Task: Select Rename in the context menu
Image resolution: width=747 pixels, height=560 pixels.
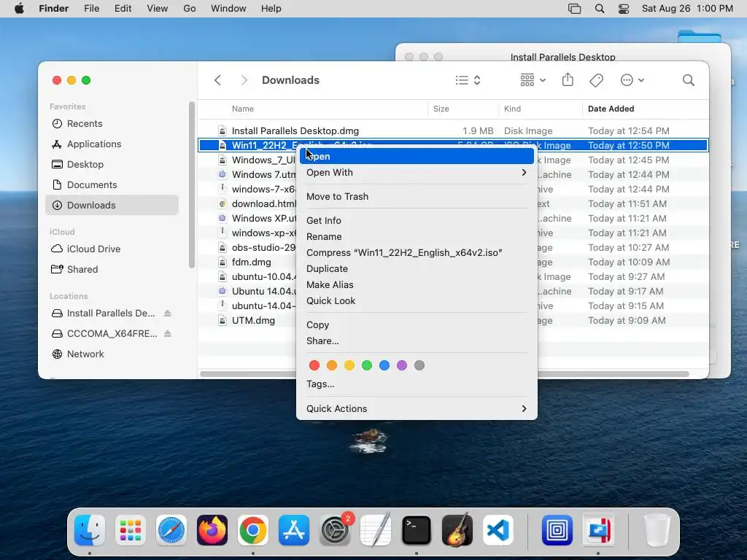Action: 417,237
